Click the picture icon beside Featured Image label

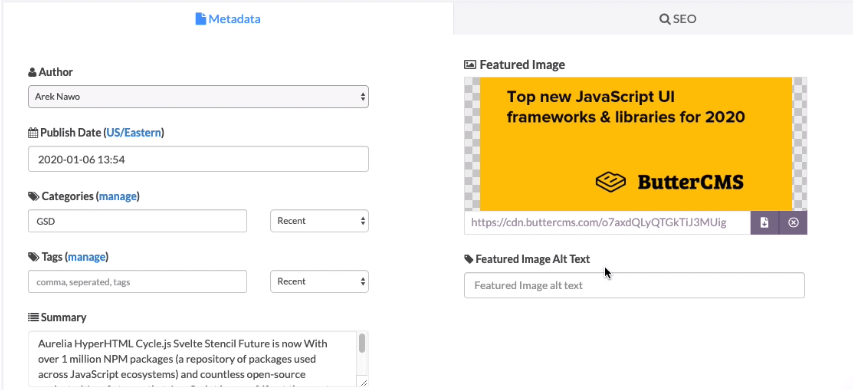coord(469,65)
